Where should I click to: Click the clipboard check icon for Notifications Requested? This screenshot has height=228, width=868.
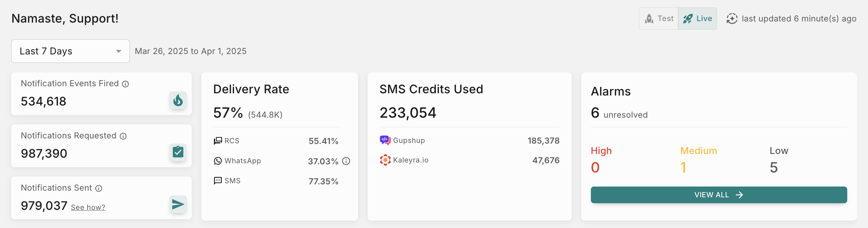178,152
